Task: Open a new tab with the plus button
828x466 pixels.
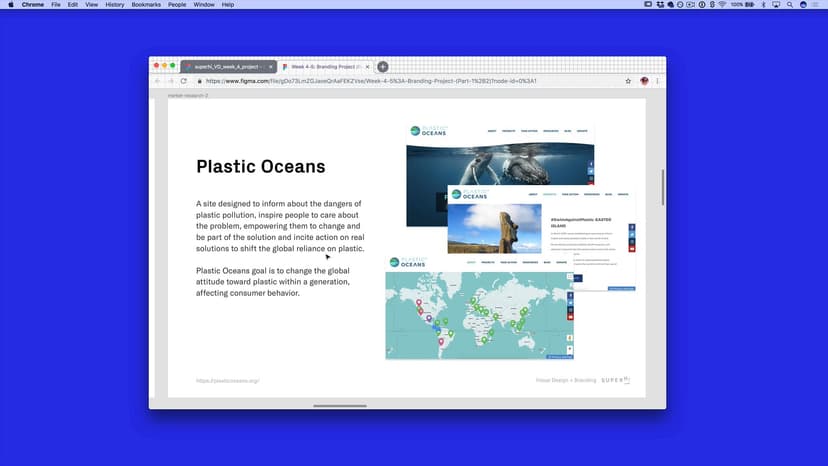Action: [x=383, y=66]
